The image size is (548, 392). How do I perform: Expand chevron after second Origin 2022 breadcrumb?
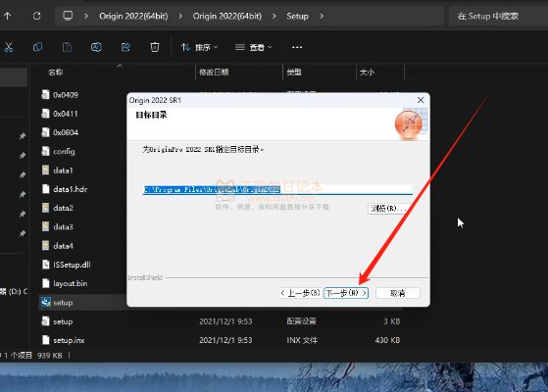click(274, 16)
